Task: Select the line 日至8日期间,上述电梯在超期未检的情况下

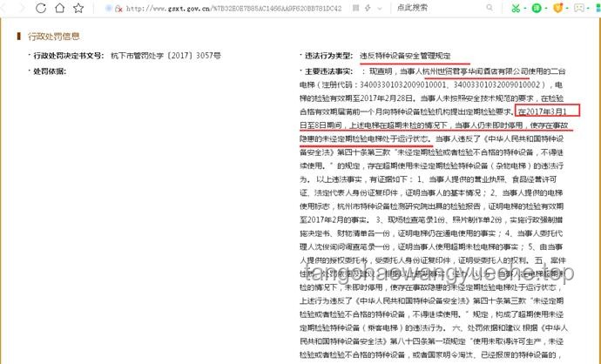Action: pos(374,125)
